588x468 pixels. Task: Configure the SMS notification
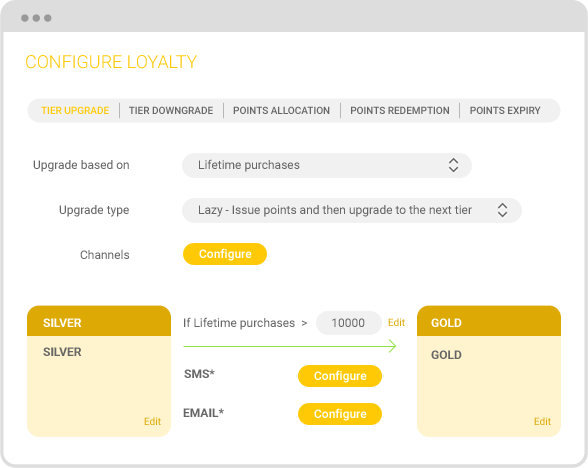(x=340, y=376)
